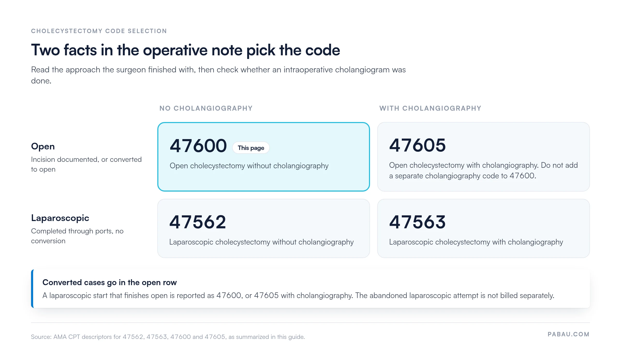Click the 'Open' row heading
621x364 pixels.
tap(43, 146)
